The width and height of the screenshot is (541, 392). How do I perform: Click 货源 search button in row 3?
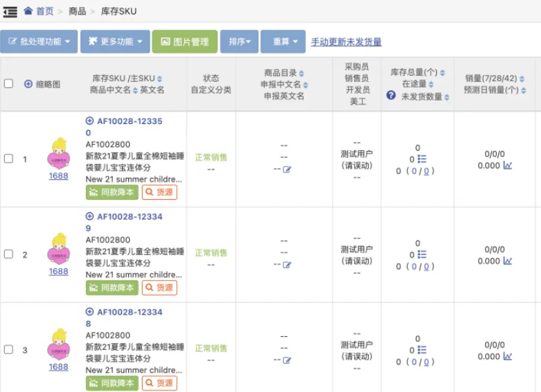(159, 383)
